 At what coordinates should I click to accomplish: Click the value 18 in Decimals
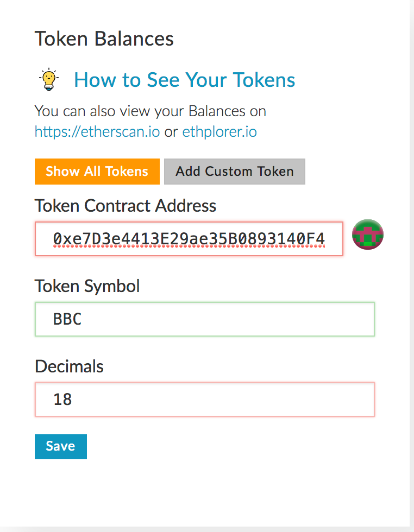tap(62, 400)
